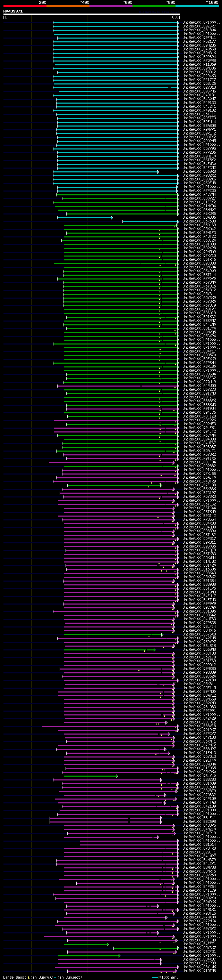Screen dimensions: 222x980
Task: Click hit label UniRef100_Q2V313
Action: [x=199, y=88]
